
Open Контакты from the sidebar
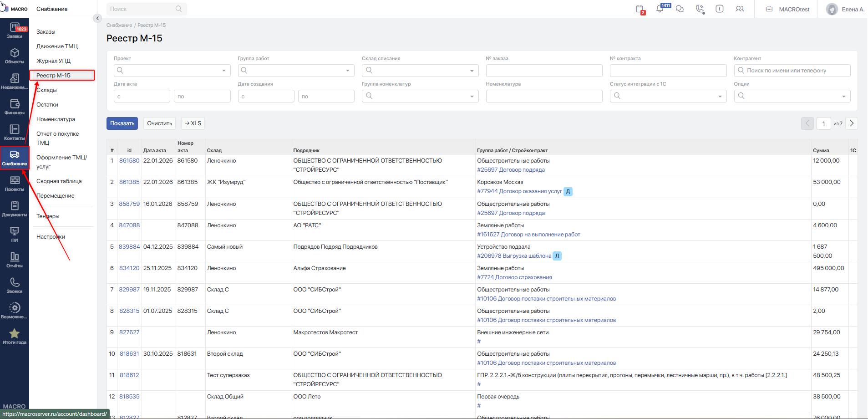point(15,133)
